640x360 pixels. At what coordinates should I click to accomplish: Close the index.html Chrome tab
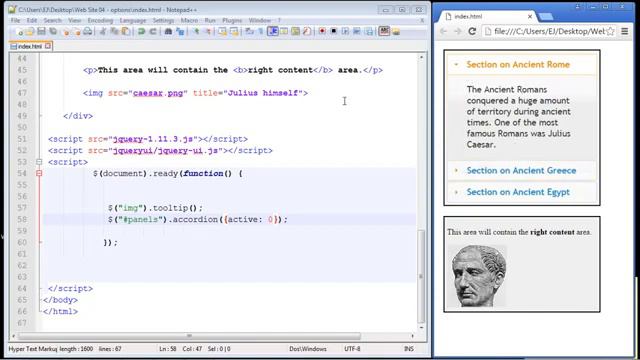pyautogui.click(x=530, y=17)
